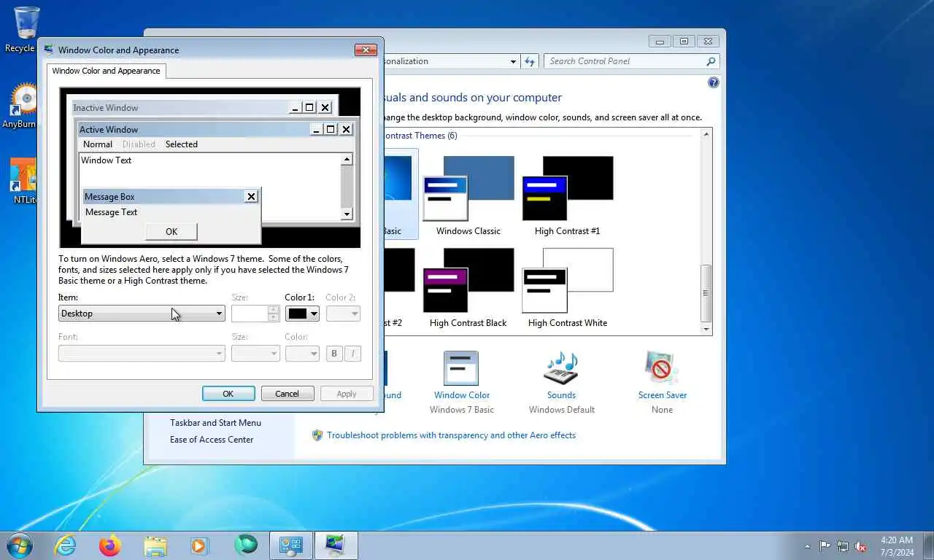Click the theme list scrollbar down arrow
This screenshot has width=934, height=560.
pyautogui.click(x=706, y=330)
